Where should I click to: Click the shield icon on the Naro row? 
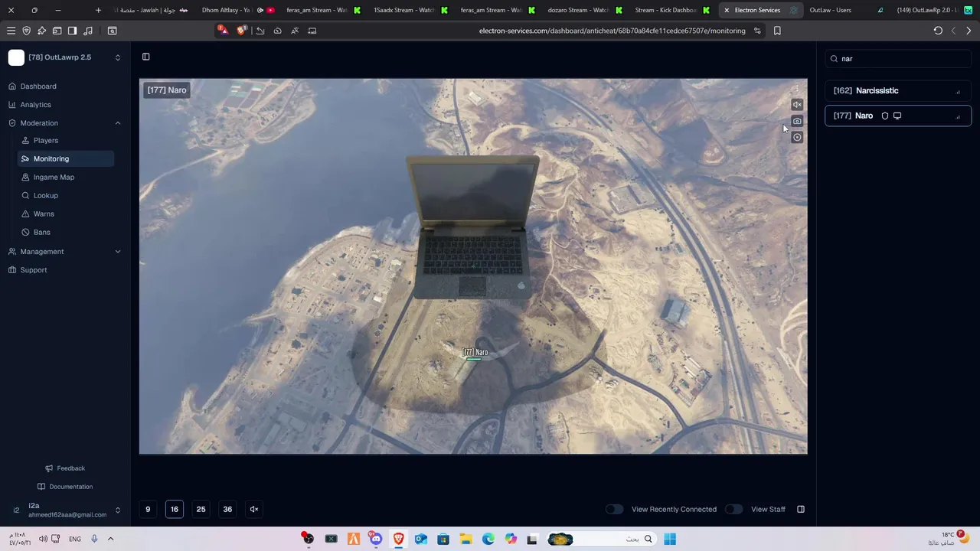[885, 116]
